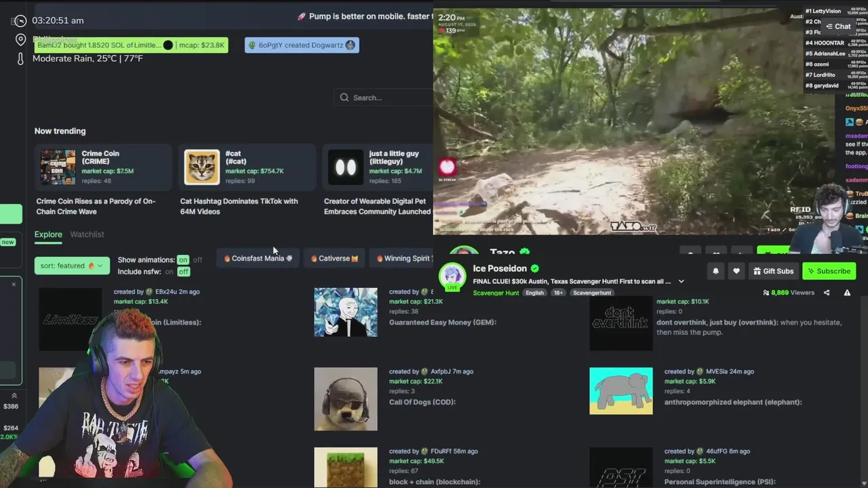Image resolution: width=868 pixels, height=488 pixels.
Task: Click #1 LettyVision in leaderboard
Action: pos(823,12)
